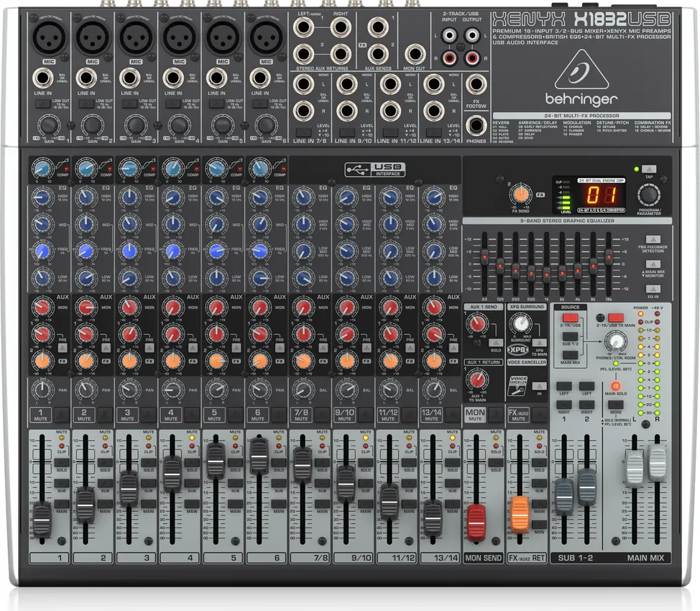Click the XPQ logo emblem
Image resolution: width=700 pixels, height=611 pixels.
pos(518,350)
